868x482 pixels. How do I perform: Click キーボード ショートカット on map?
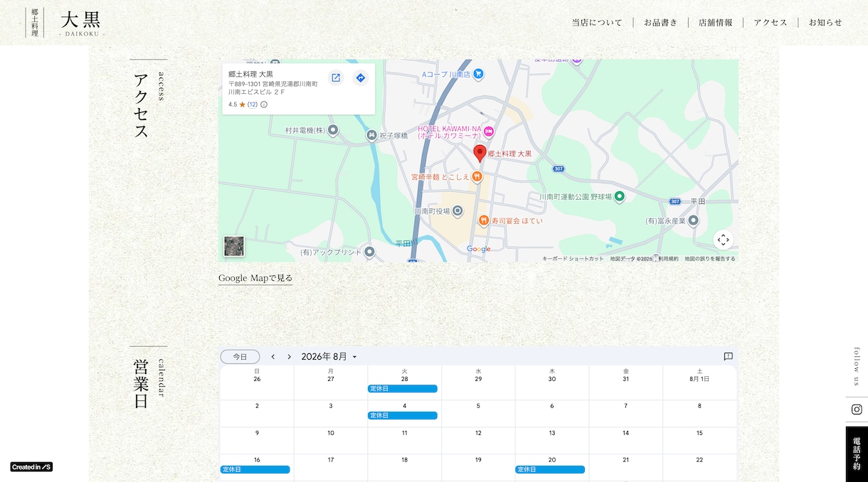tap(573, 259)
